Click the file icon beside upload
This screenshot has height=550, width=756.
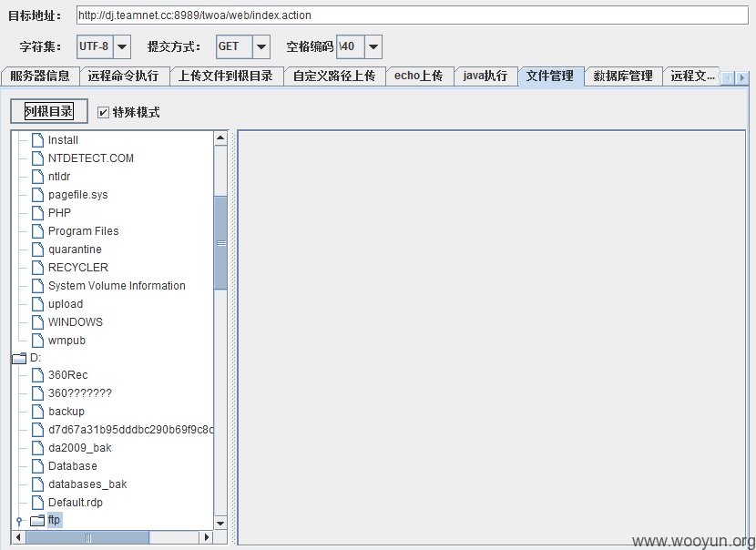point(37,303)
